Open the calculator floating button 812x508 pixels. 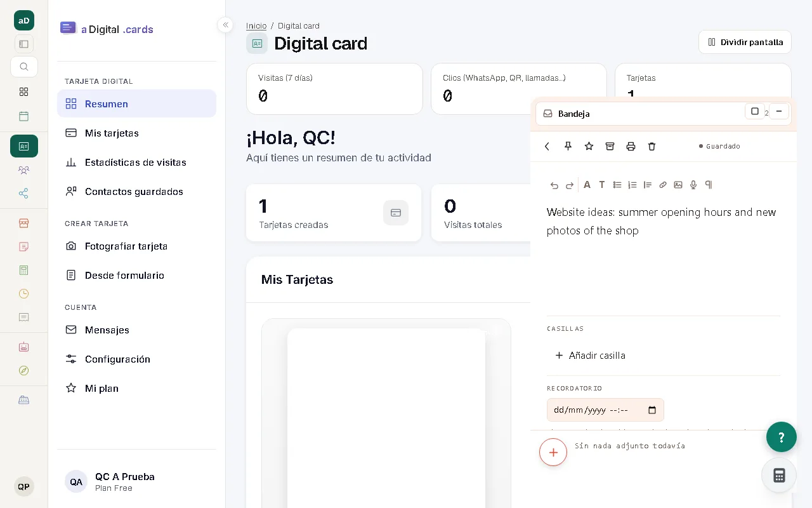(x=780, y=475)
